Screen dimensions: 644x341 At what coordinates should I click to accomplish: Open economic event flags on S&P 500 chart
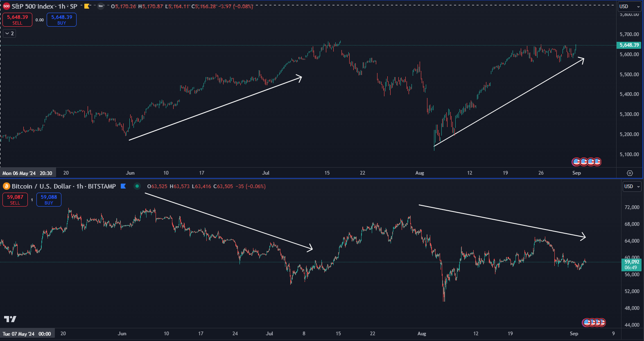(587, 162)
